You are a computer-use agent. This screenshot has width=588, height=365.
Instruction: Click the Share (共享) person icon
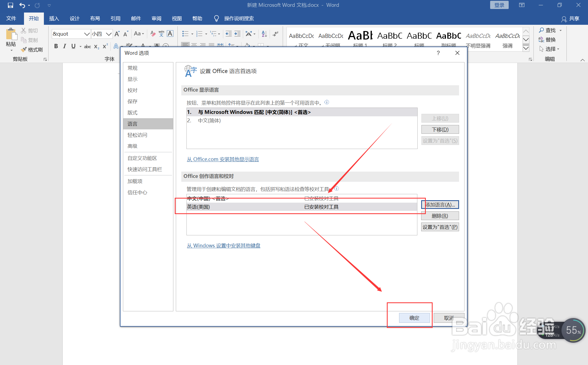click(x=564, y=19)
